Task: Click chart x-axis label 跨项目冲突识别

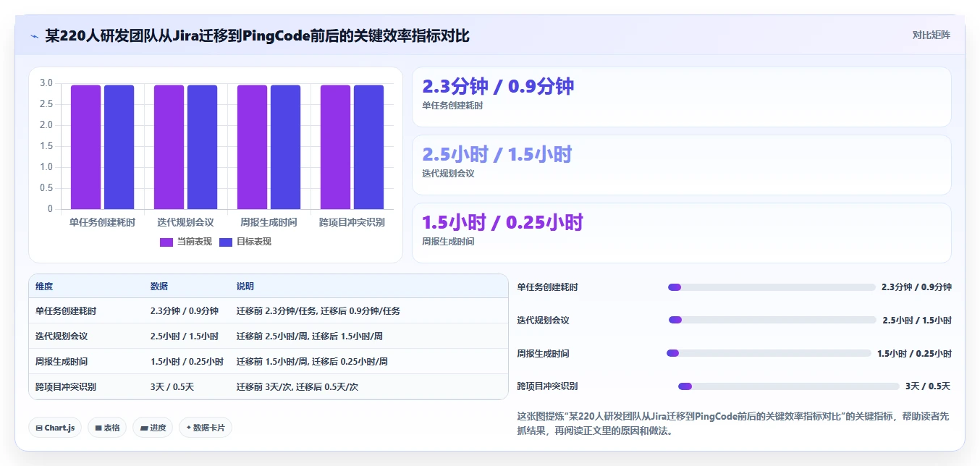Action: (352, 222)
